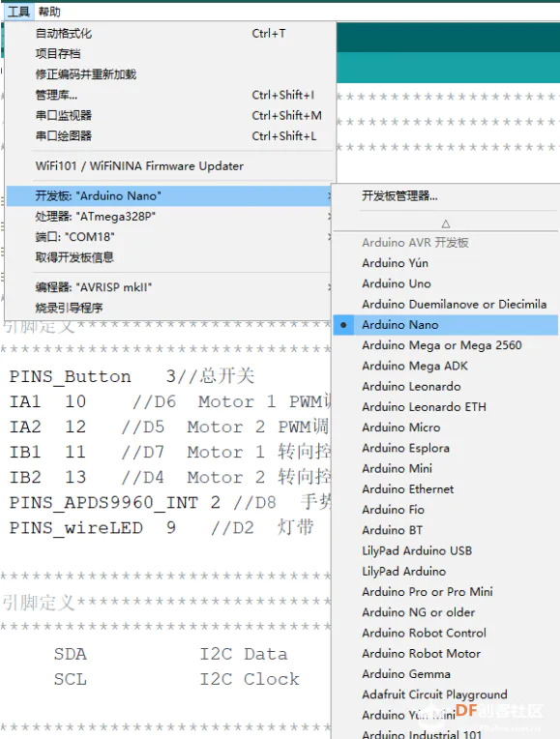This screenshot has height=739, width=560.
Task: Open the 工具 menu in the menu bar
Action: point(18,12)
